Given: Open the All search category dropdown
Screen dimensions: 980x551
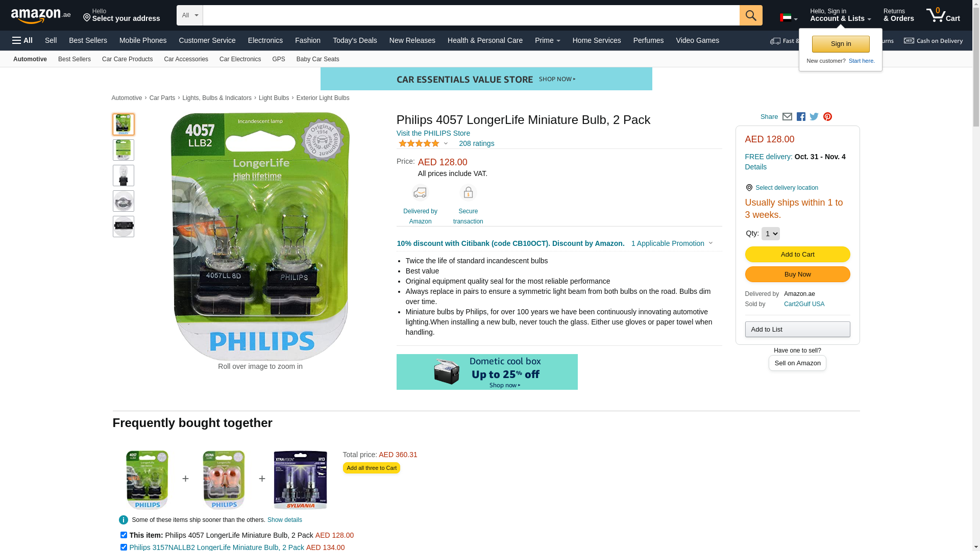Looking at the screenshot, I should [x=190, y=15].
